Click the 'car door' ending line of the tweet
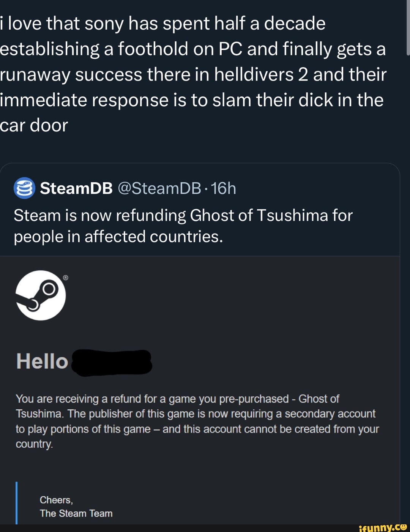The image size is (410, 532). click(34, 125)
